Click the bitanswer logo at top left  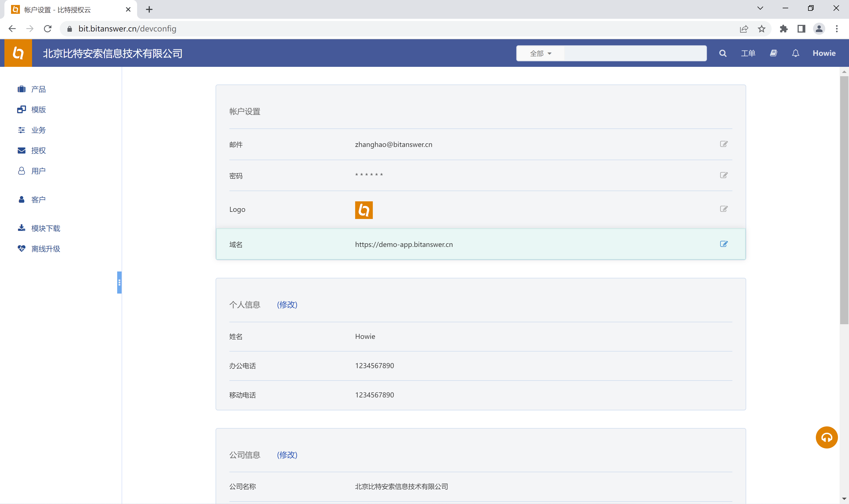[18, 53]
